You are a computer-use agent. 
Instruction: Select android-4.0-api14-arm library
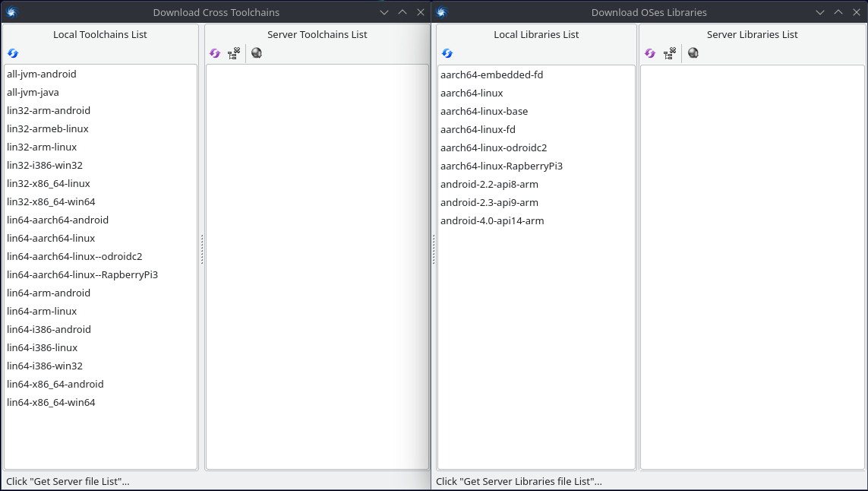tap(536, 221)
